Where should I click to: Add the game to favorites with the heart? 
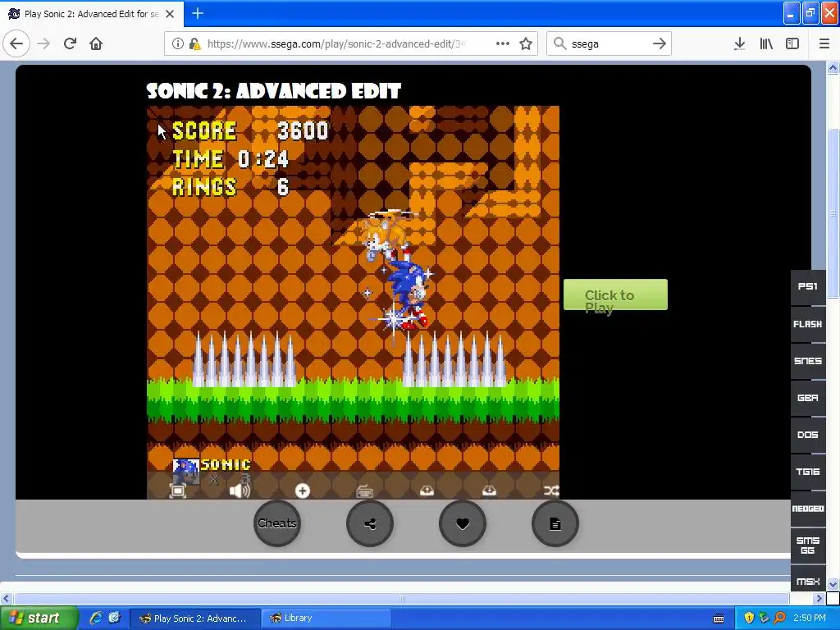463,523
